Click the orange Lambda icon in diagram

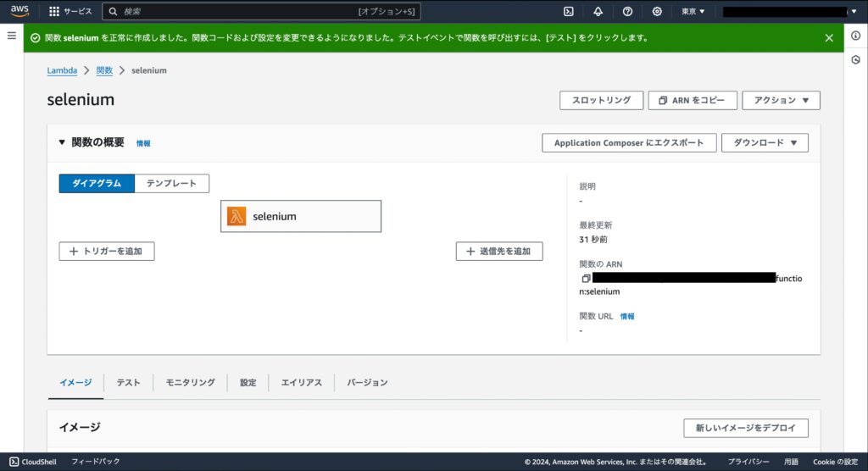coord(236,216)
